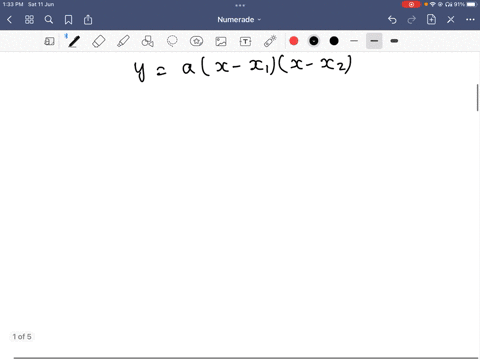Screen dimensions: 480x360
Task: Undo the last stroke
Action: [x=392, y=20]
